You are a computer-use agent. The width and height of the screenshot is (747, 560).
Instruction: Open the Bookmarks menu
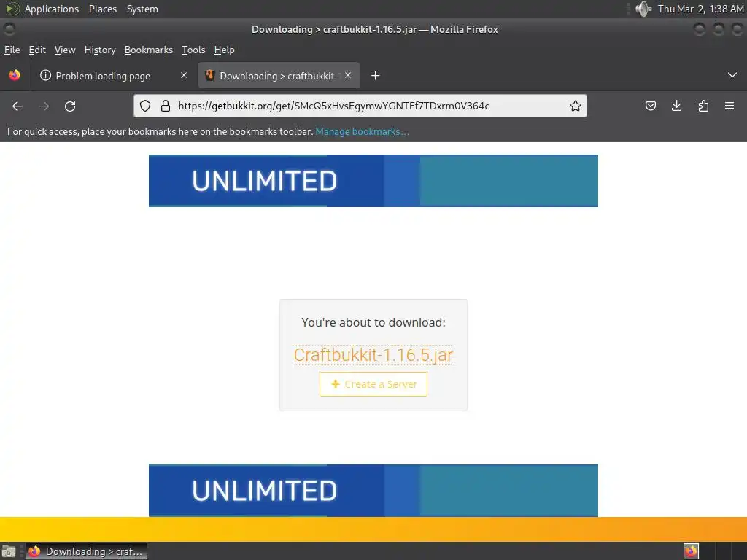click(x=149, y=50)
